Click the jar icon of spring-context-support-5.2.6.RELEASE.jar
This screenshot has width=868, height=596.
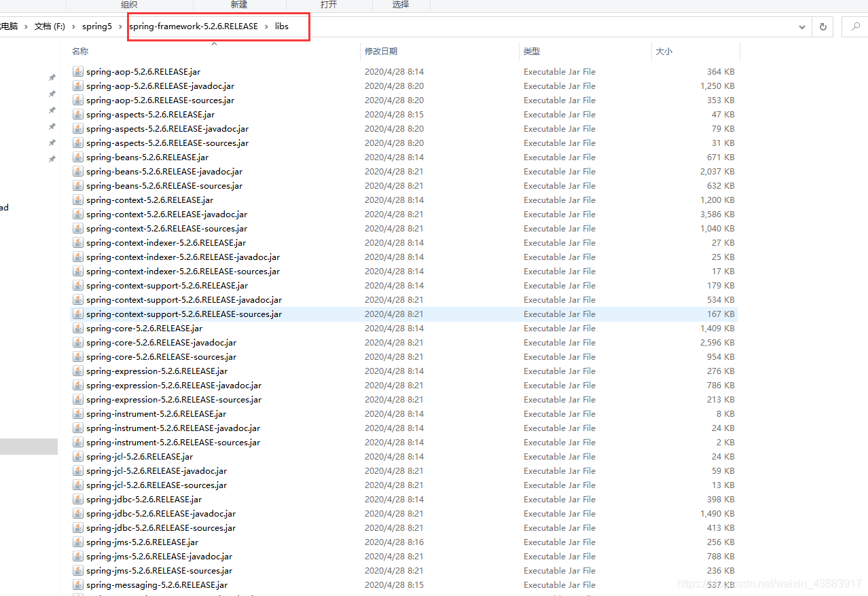pyautogui.click(x=77, y=285)
